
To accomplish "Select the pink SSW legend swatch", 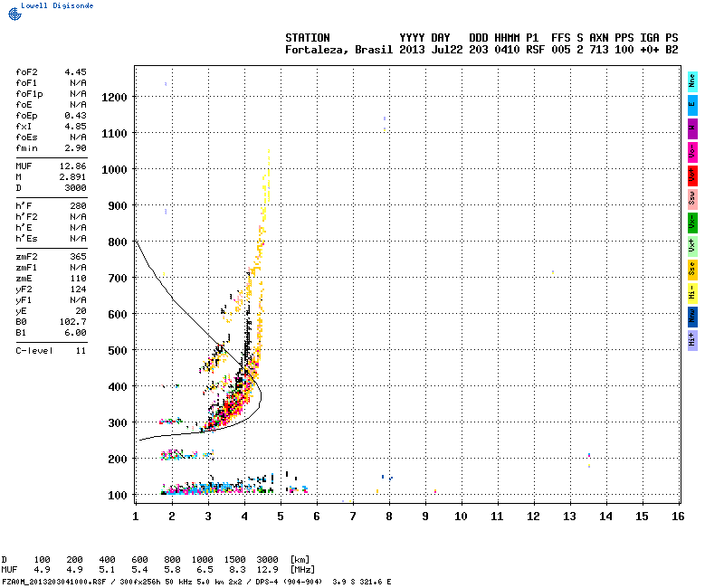I will (692, 199).
